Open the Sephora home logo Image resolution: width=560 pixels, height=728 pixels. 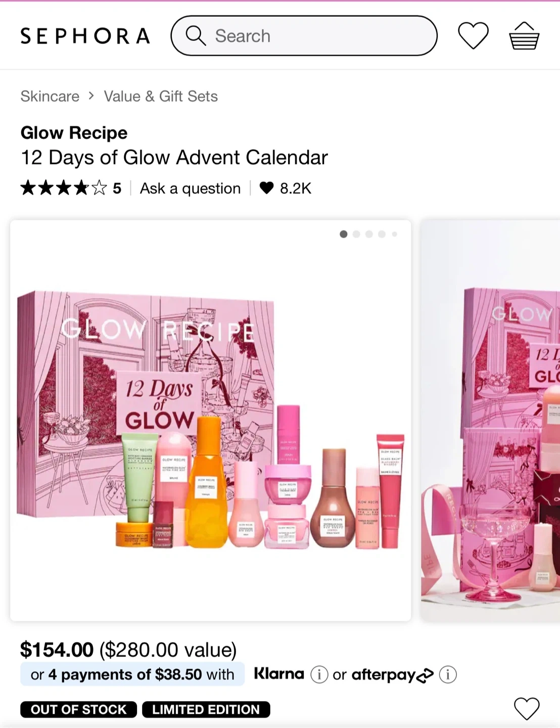(85, 36)
